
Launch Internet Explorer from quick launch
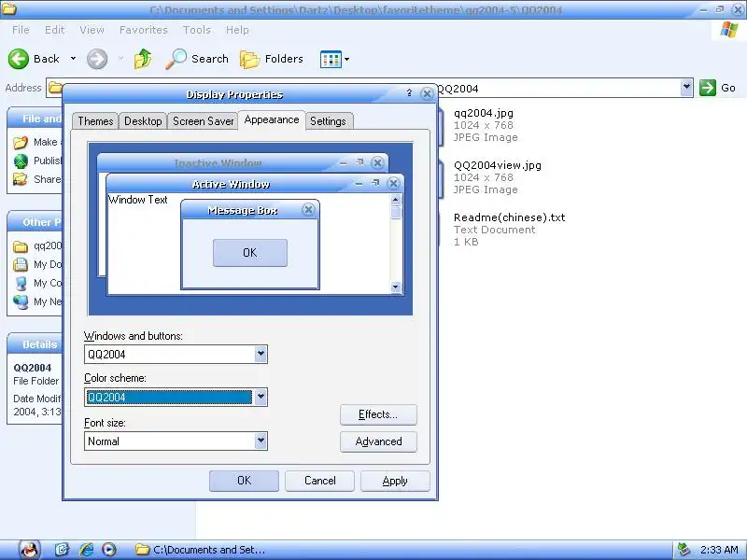tap(86, 550)
